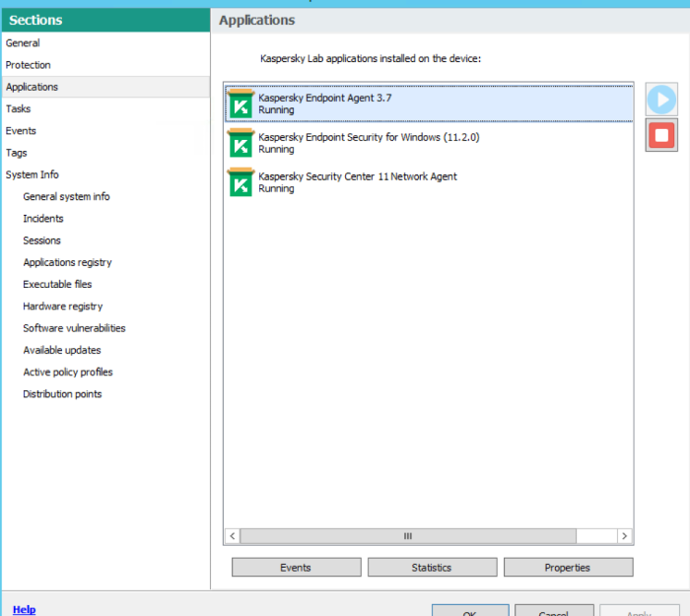690x616 pixels.
Task: Click the Statistics button
Action: pyautogui.click(x=432, y=568)
